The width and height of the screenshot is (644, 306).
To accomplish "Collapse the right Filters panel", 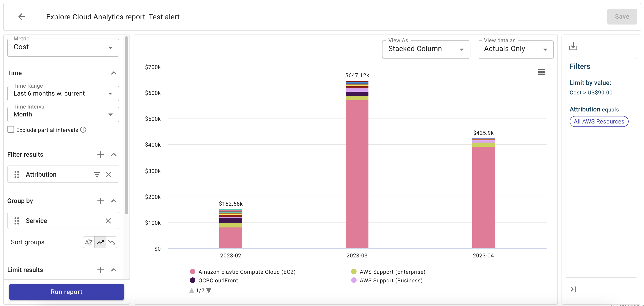I will tap(573, 289).
